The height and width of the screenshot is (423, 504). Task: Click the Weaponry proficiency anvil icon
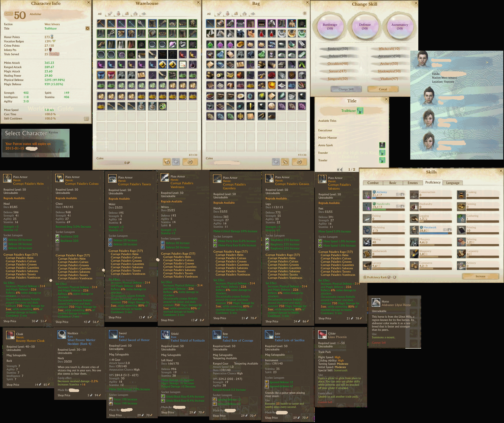414,254
